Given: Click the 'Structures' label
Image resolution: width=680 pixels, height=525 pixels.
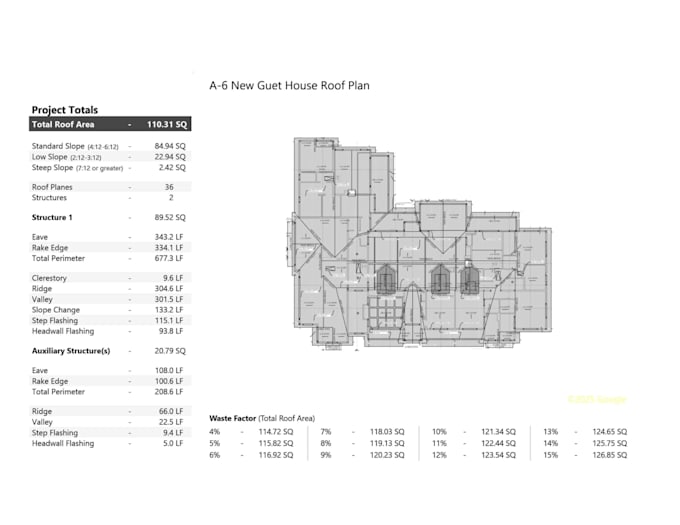Looking at the screenshot, I should [49, 198].
